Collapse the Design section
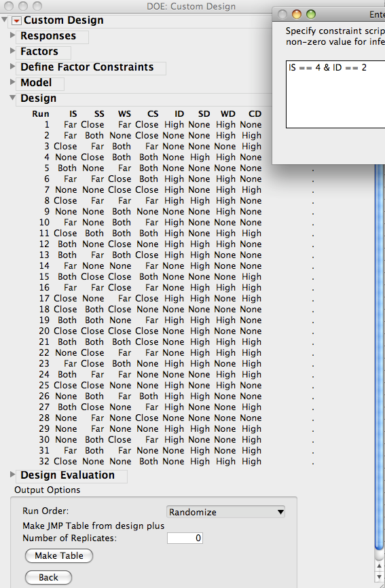This screenshot has width=385, height=588. coord(12,98)
